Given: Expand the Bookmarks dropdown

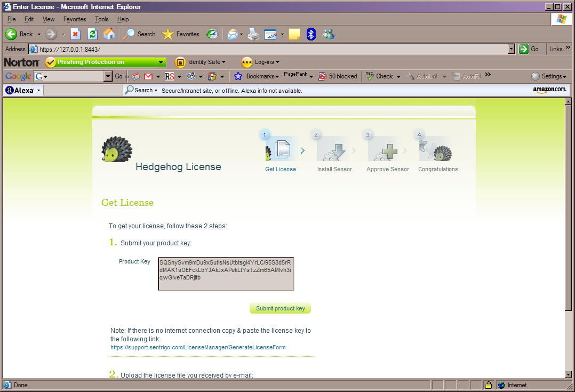Looking at the screenshot, I should click(x=277, y=77).
